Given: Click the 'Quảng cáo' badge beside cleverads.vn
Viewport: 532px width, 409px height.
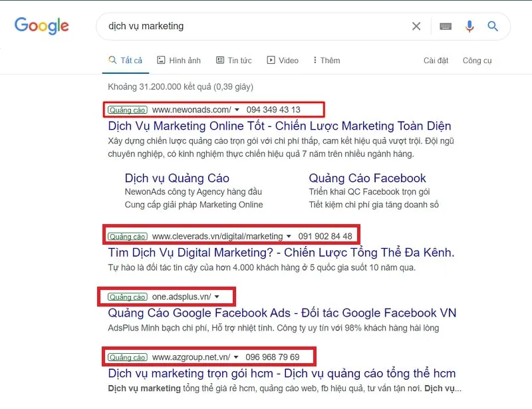Looking at the screenshot, I should 128,237.
